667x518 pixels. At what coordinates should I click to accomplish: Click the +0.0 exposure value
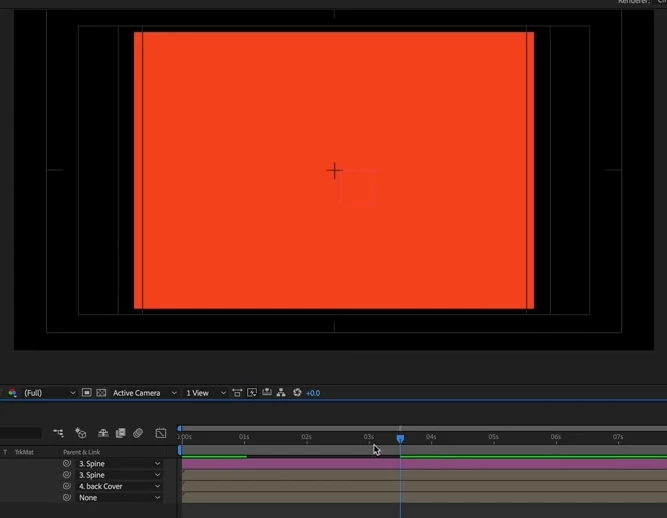(313, 393)
